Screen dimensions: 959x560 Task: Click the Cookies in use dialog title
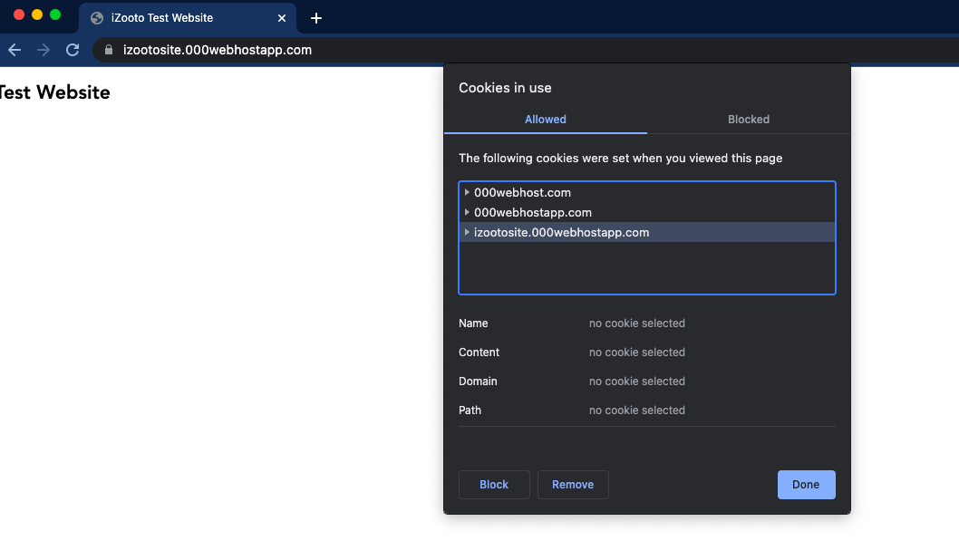pyautogui.click(x=505, y=88)
